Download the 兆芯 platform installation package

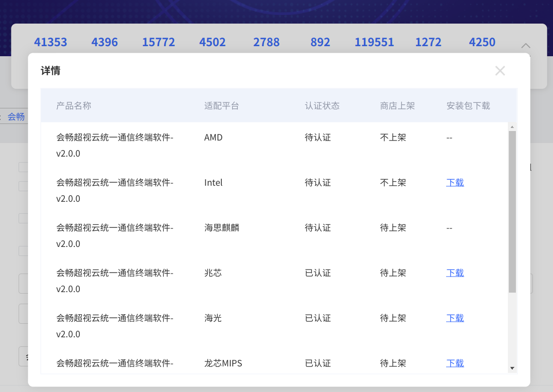tap(455, 273)
